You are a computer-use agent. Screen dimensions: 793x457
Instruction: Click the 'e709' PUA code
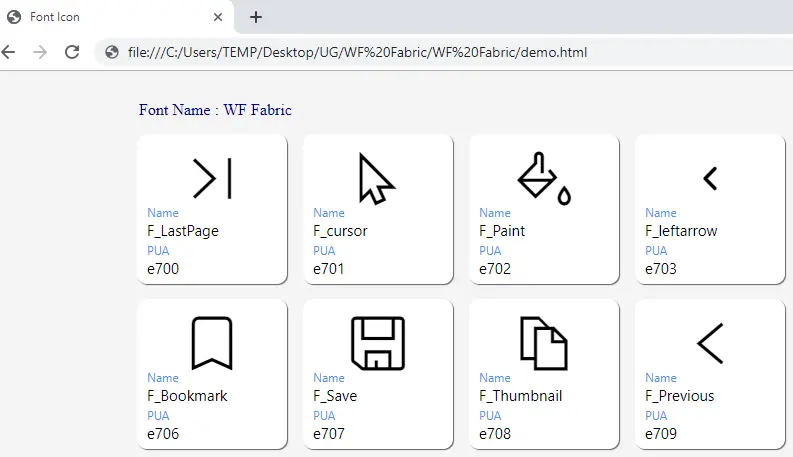coord(660,434)
